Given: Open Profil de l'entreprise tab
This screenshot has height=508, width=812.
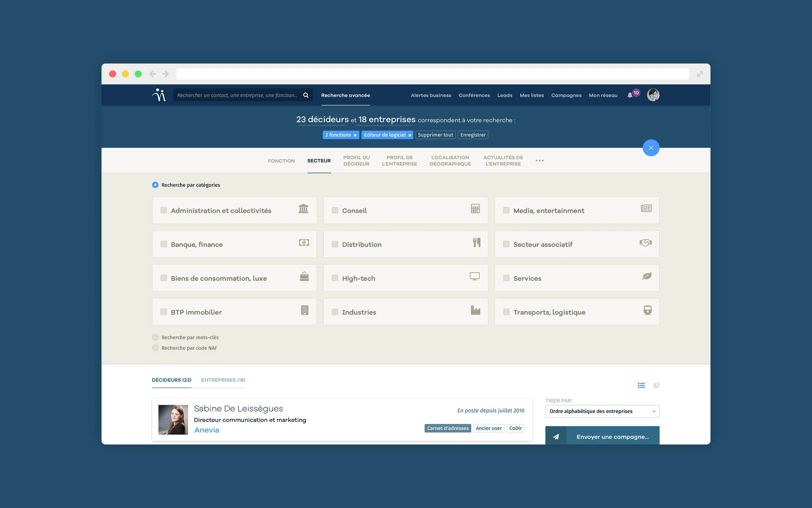Looking at the screenshot, I should [400, 161].
